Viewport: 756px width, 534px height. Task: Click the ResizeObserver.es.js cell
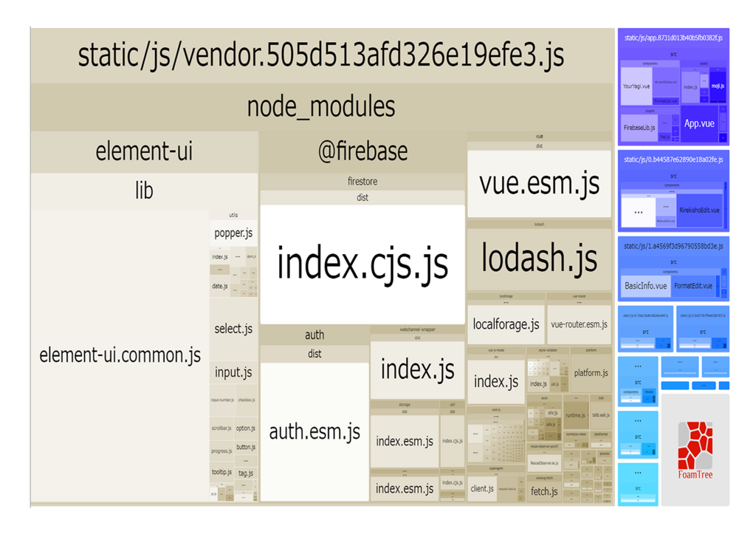pyautogui.click(x=544, y=463)
